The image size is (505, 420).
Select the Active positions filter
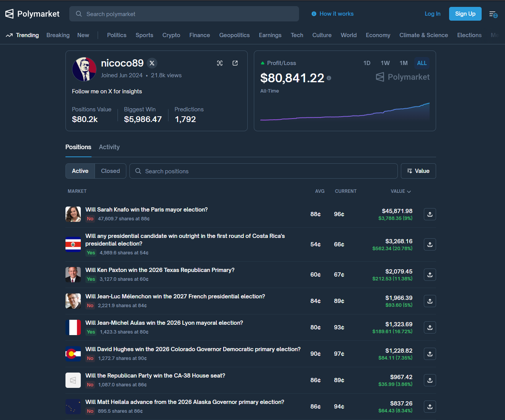(x=80, y=171)
